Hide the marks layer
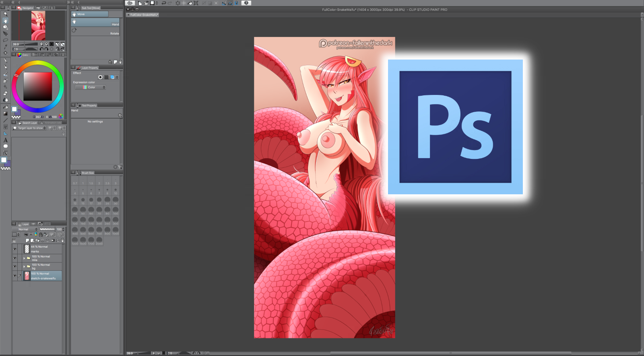644x356 pixels. (15, 249)
